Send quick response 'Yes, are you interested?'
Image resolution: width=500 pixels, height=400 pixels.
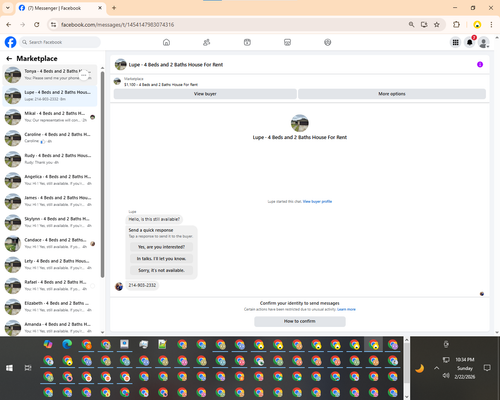[x=161, y=247]
